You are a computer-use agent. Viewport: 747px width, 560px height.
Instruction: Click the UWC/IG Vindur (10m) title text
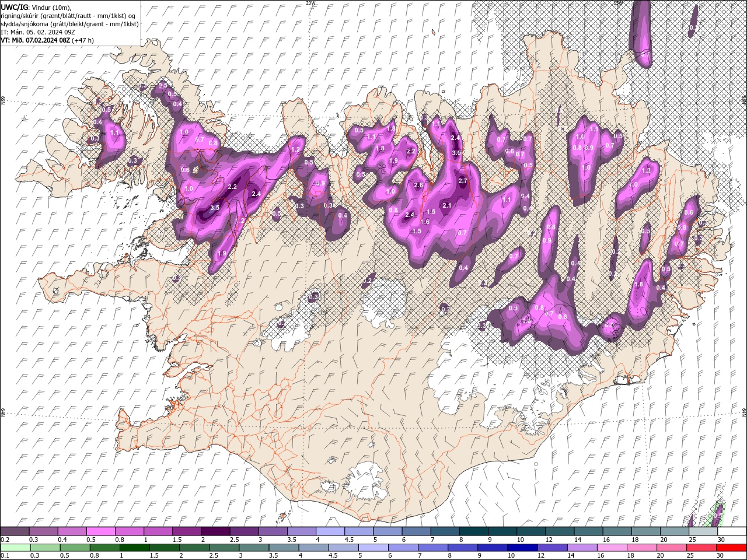point(36,7)
